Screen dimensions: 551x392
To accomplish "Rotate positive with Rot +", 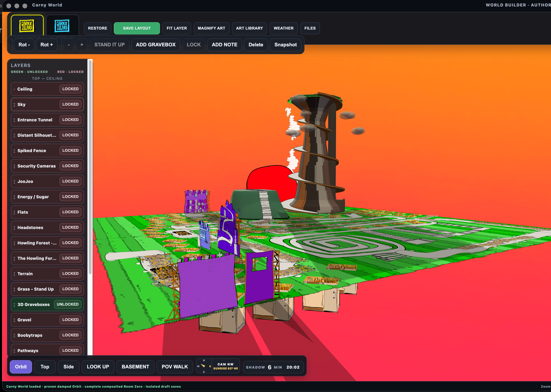I will 46,45.
